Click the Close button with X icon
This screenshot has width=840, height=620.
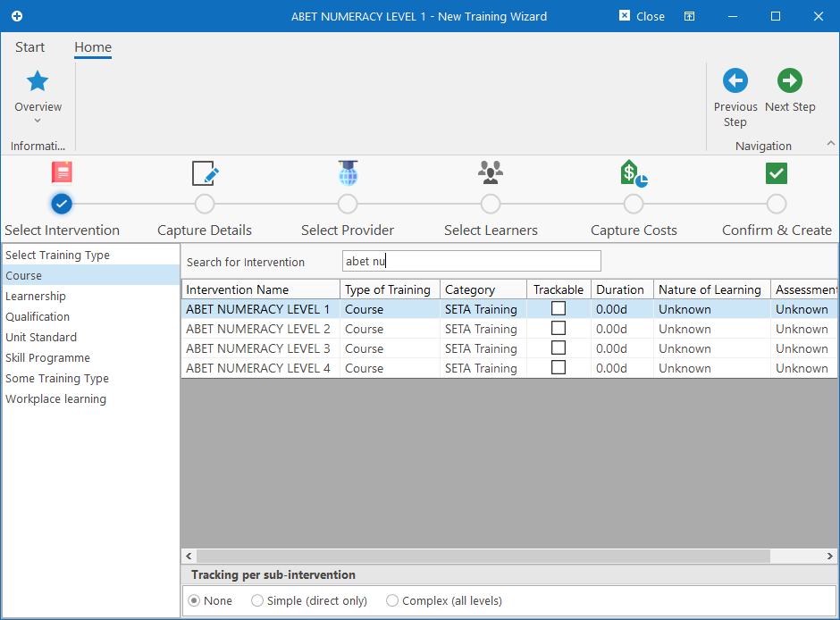642,16
